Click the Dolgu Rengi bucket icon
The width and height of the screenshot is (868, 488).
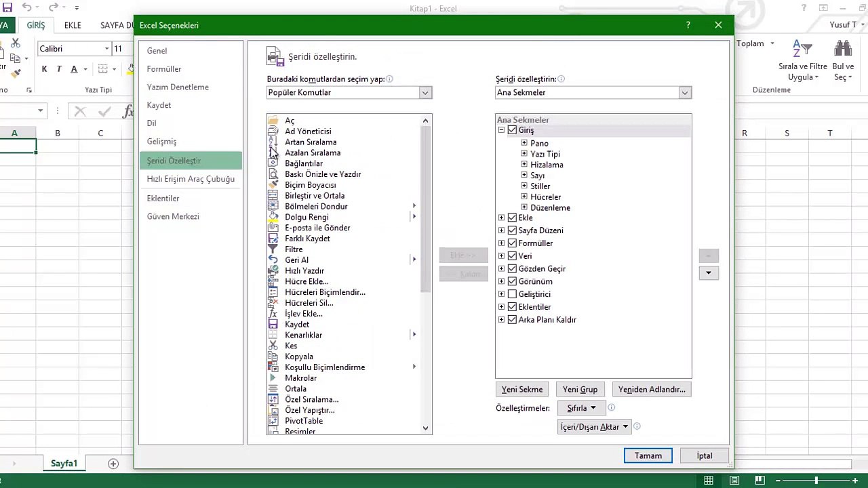click(x=273, y=217)
